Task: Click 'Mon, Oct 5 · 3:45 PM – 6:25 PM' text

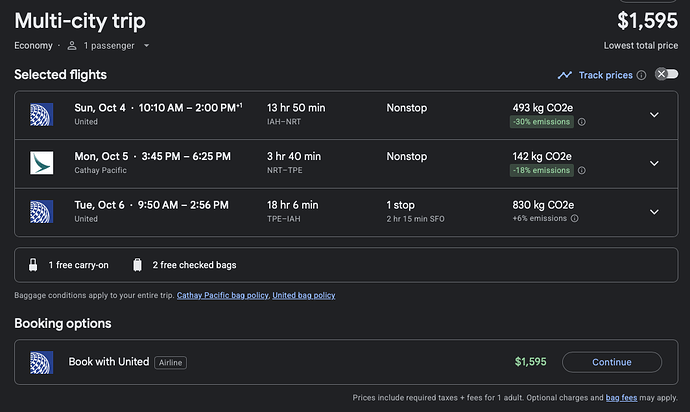Action: 152,156
